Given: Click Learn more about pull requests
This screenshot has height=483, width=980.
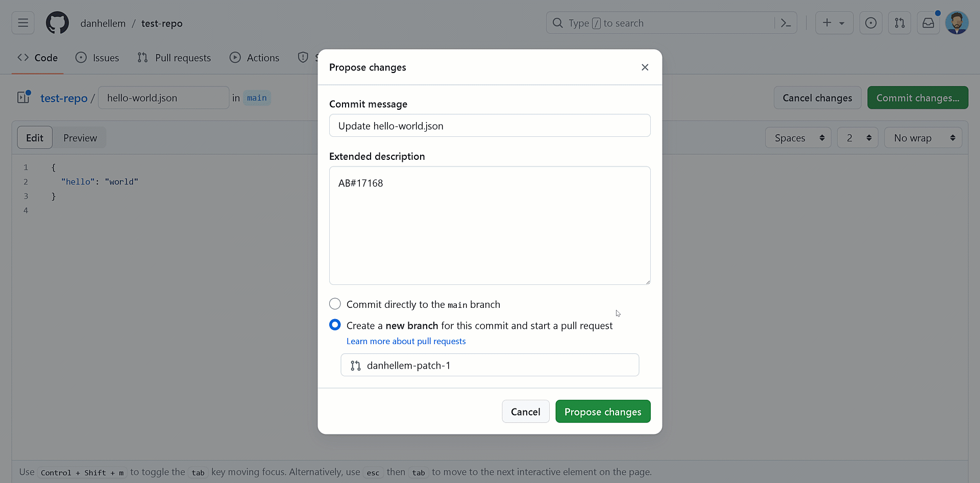Looking at the screenshot, I should click(x=406, y=341).
